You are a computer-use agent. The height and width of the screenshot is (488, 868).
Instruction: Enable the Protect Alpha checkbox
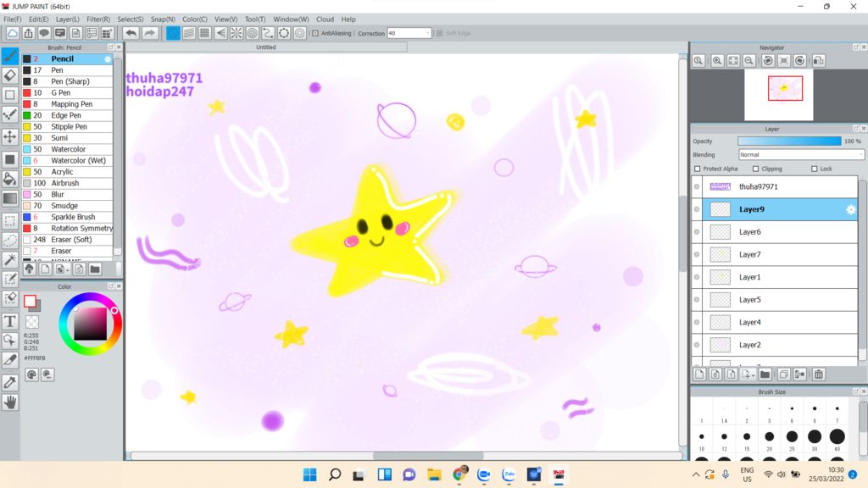[x=698, y=169]
